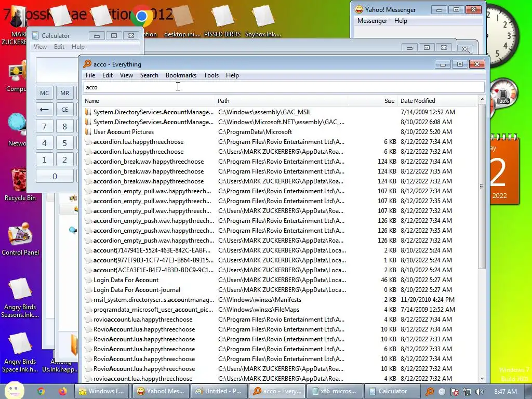Image resolution: width=532 pixels, height=399 pixels.
Task: Click the results scrollbar down arrow
Action: tap(482, 379)
